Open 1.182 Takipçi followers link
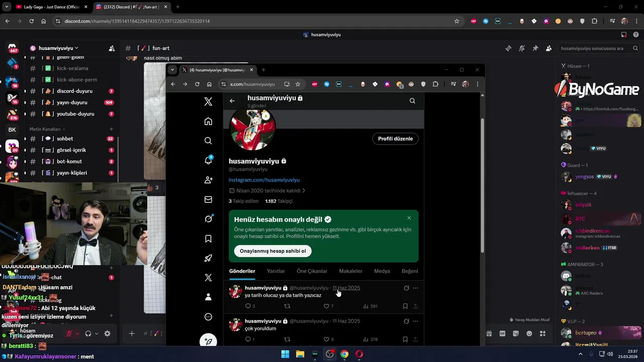This screenshot has height=362, width=644. (x=279, y=201)
